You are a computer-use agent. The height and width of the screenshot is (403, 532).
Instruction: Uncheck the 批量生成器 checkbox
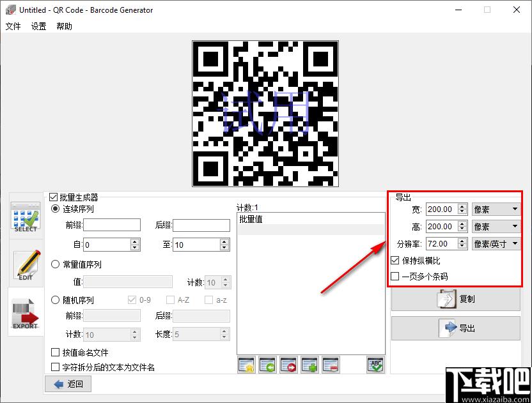click(x=54, y=198)
